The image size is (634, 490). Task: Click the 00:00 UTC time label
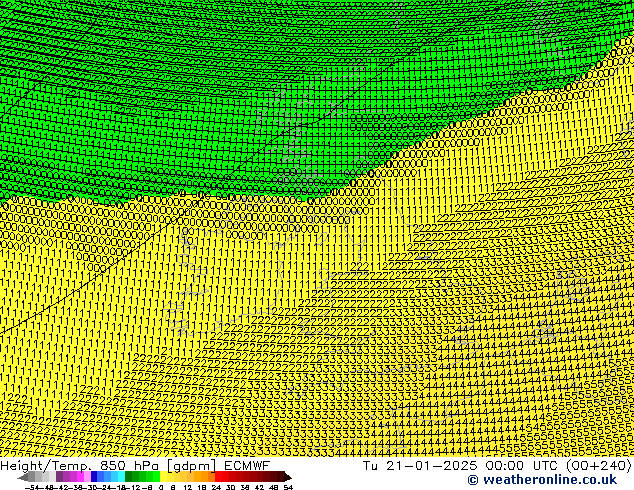pyautogui.click(x=523, y=465)
